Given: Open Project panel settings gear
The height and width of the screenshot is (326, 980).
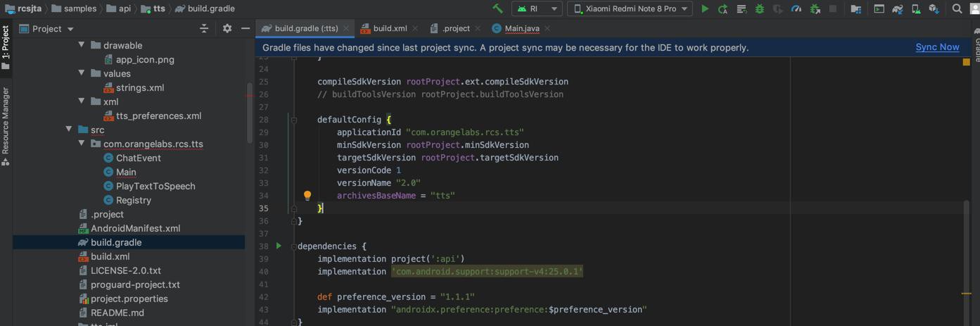Looking at the screenshot, I should point(227,28).
